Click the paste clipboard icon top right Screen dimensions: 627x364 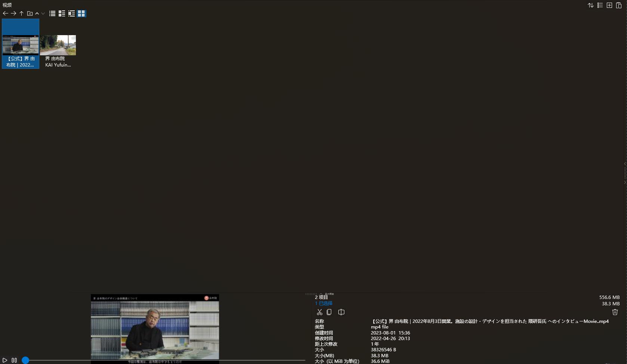coord(619,5)
